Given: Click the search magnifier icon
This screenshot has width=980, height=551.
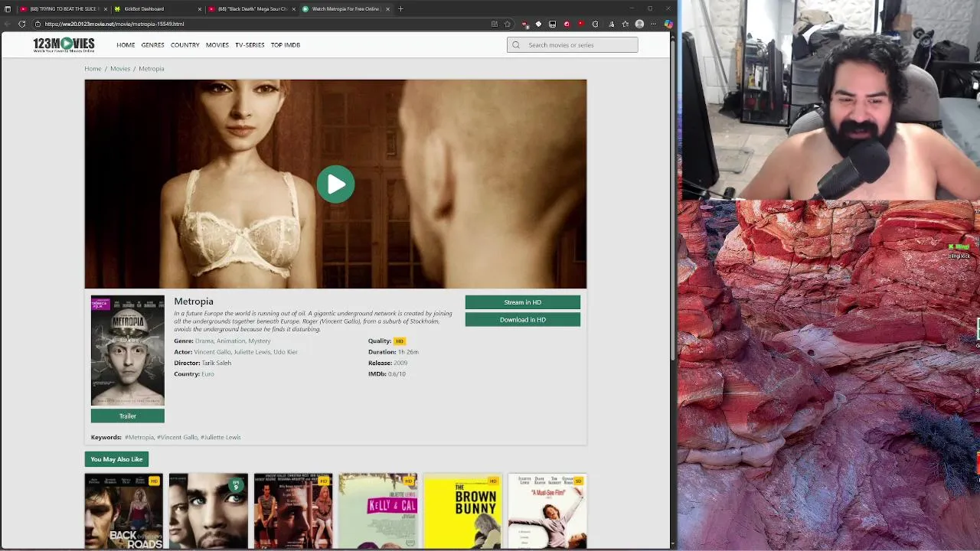Looking at the screenshot, I should pos(516,45).
